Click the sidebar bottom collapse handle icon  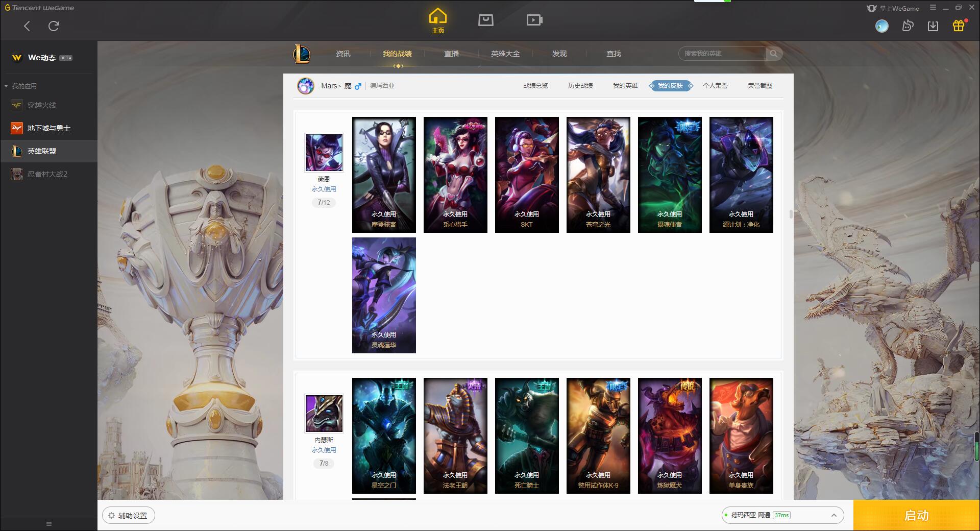coord(49,524)
